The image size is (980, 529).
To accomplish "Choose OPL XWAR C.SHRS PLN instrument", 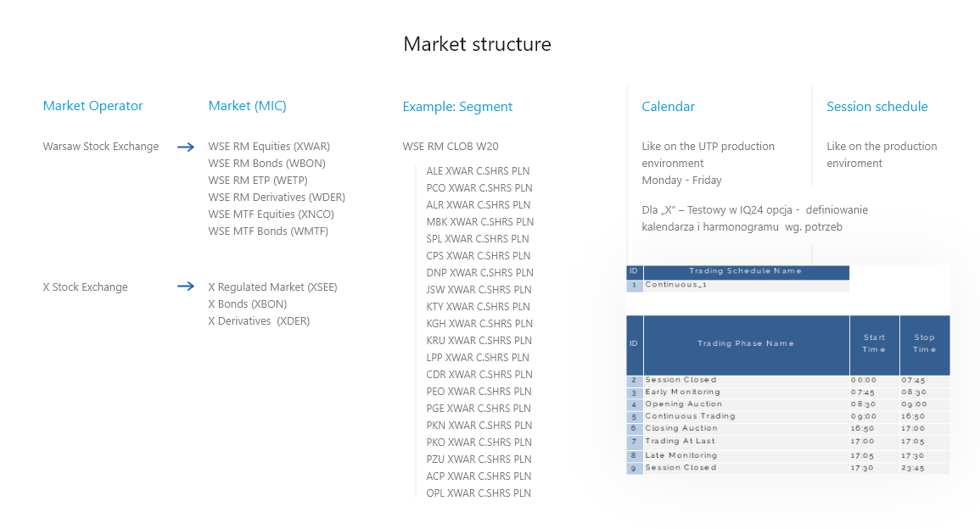I will [x=479, y=493].
